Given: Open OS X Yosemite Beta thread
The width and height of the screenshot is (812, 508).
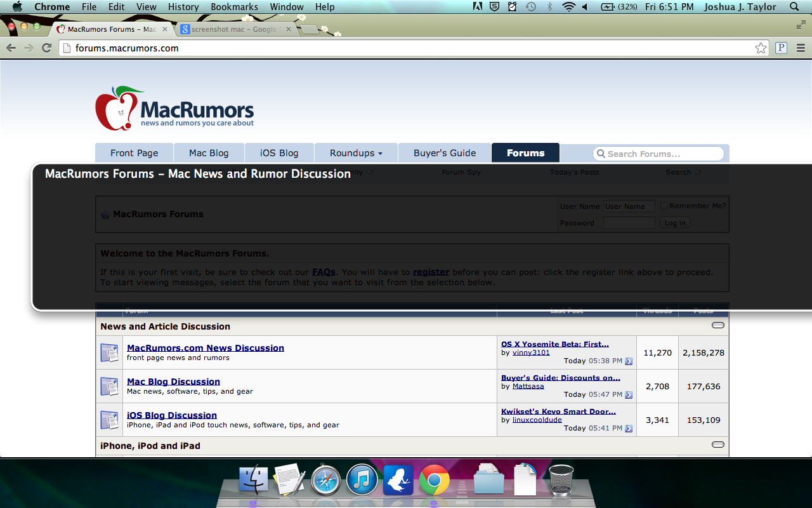Looking at the screenshot, I should coord(555,344).
